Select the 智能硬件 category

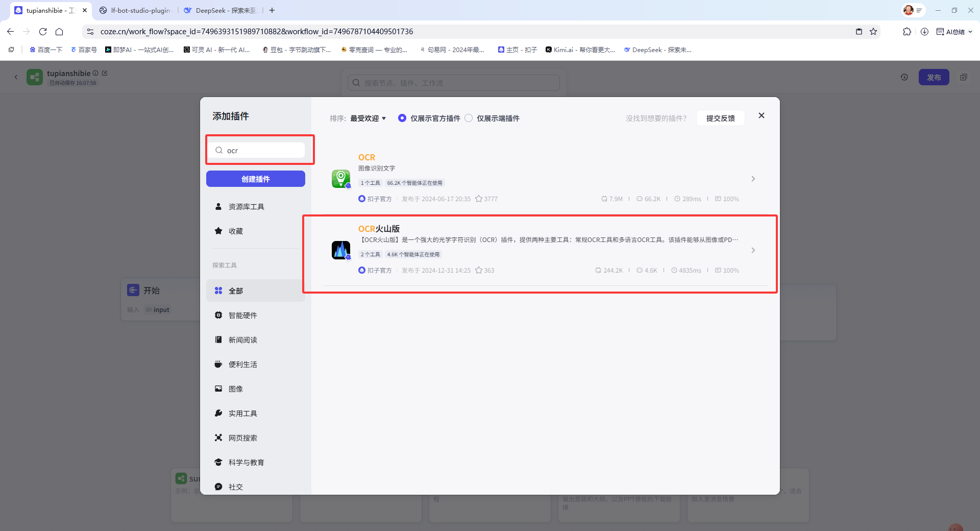(x=255, y=315)
